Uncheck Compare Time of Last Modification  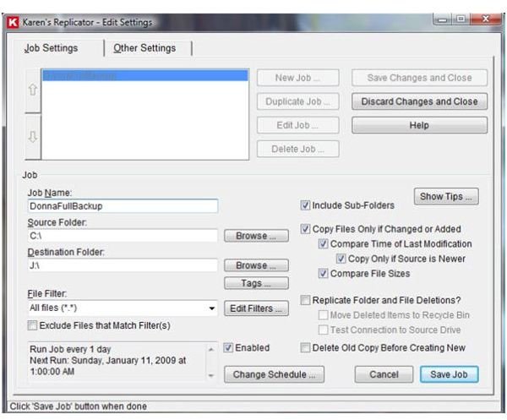[x=323, y=243]
